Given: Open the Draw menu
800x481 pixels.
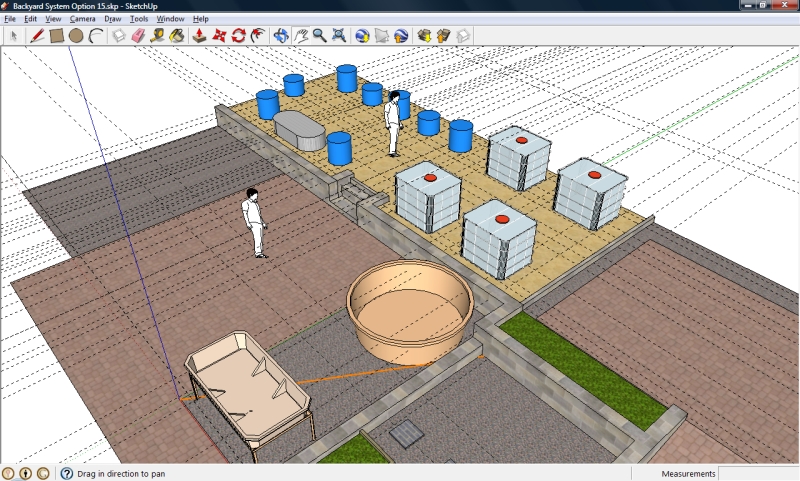Looking at the screenshot, I should coord(113,19).
